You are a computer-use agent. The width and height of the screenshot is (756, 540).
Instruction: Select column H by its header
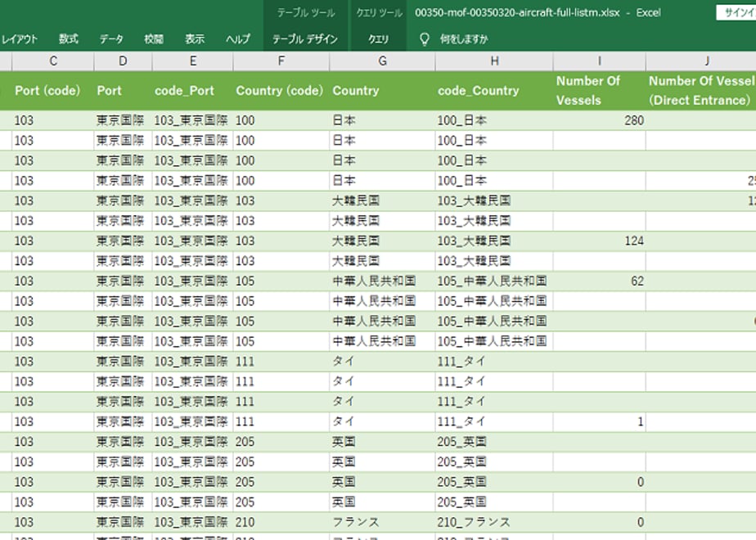(494, 61)
